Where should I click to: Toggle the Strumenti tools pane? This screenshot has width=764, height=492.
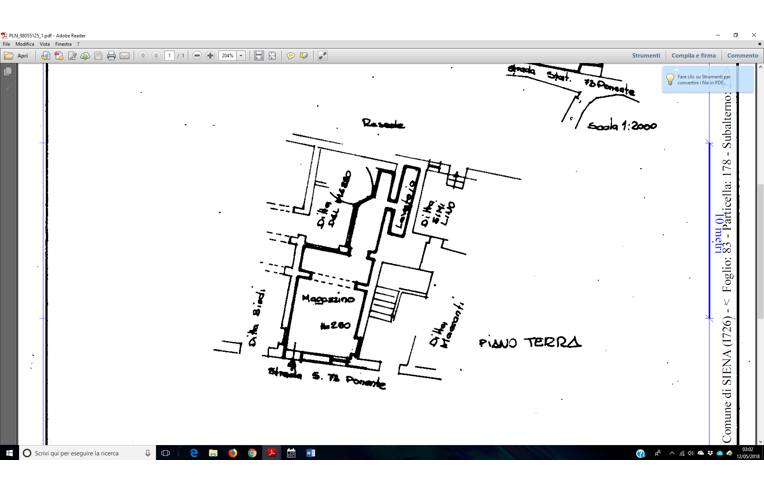(x=646, y=56)
